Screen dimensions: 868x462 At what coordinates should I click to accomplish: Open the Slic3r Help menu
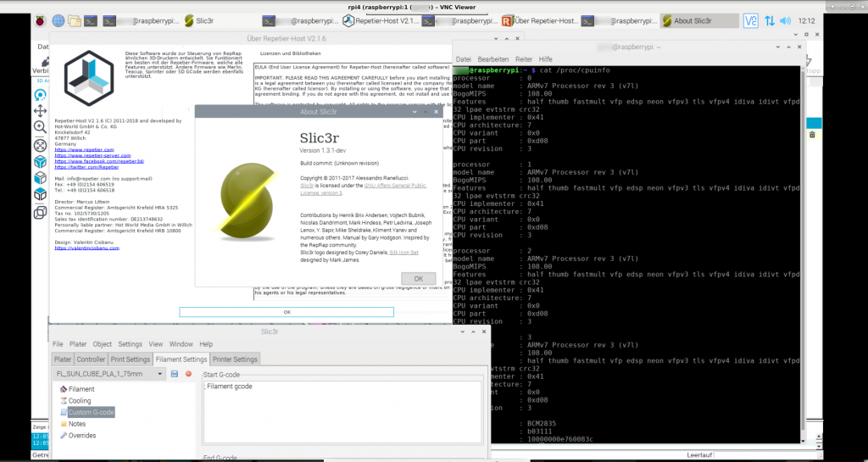(x=206, y=344)
